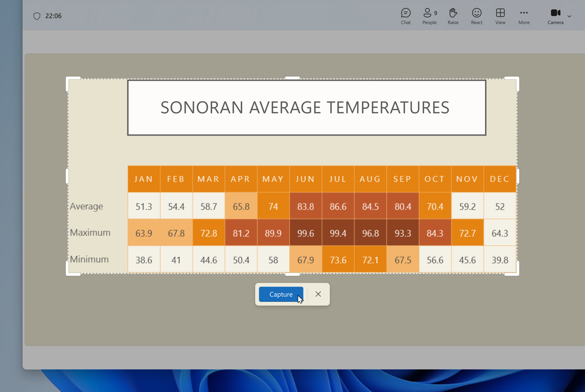Show the participants list with People icon
The height and width of the screenshot is (392, 585).
point(429,16)
